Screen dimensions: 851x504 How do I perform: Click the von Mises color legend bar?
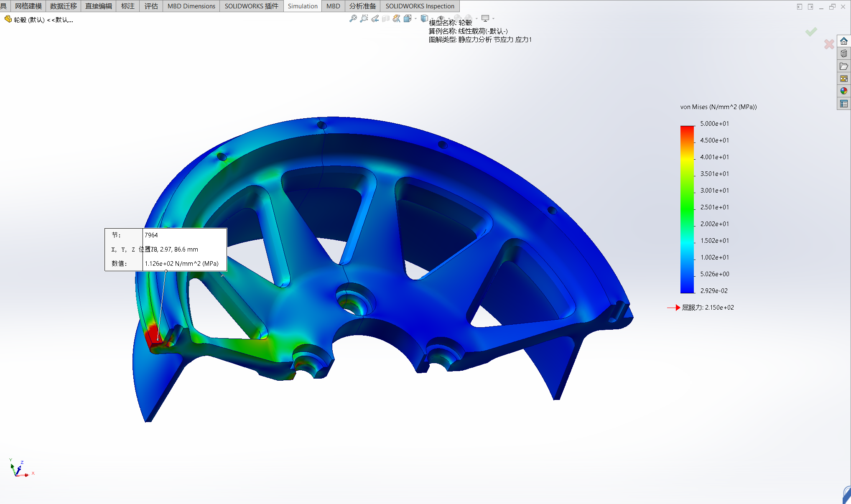click(687, 209)
